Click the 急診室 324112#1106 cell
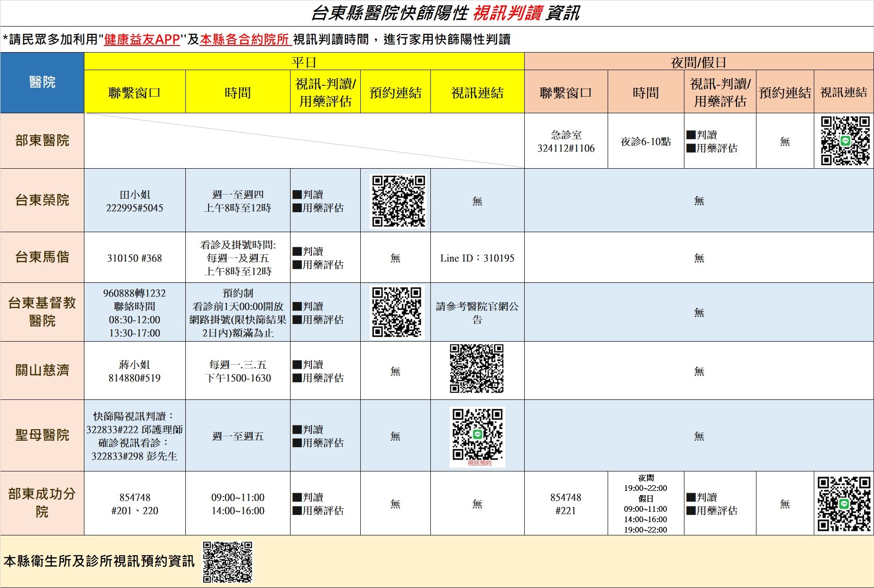The image size is (874, 588). (x=566, y=141)
